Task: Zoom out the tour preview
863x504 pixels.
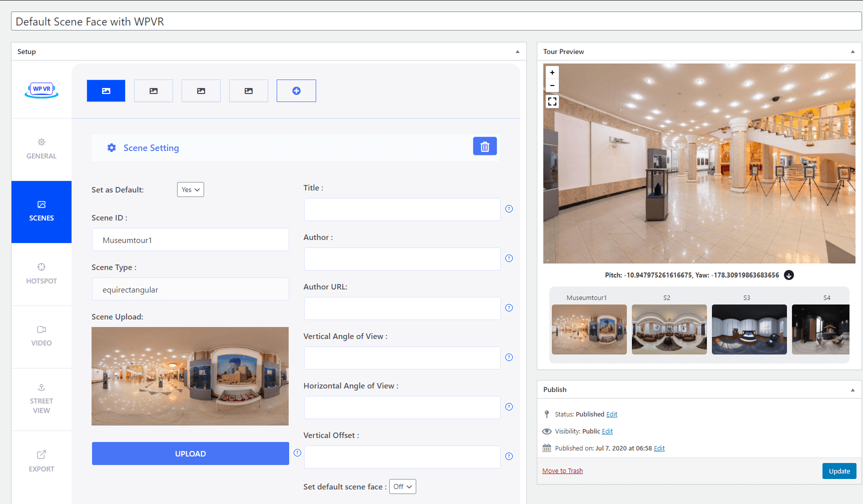Action: [552, 85]
